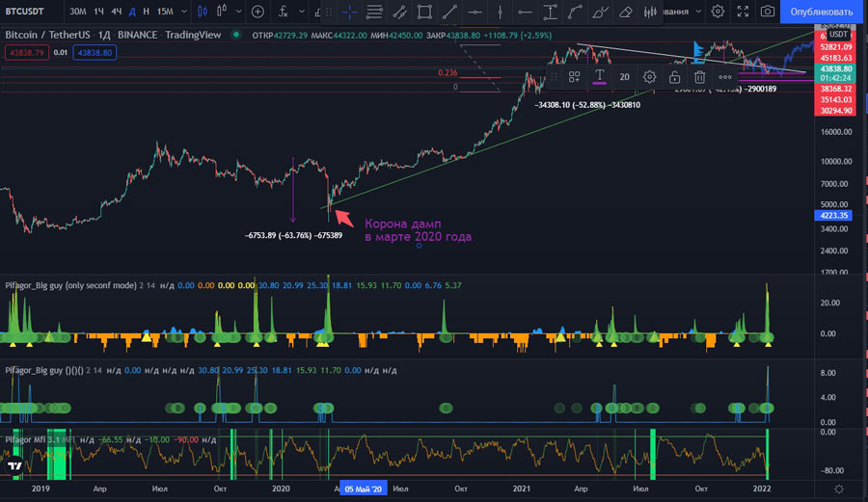Image resolution: width=868 pixels, height=502 pixels.
Task: Open the text color picker (T icon)
Action: 600,76
